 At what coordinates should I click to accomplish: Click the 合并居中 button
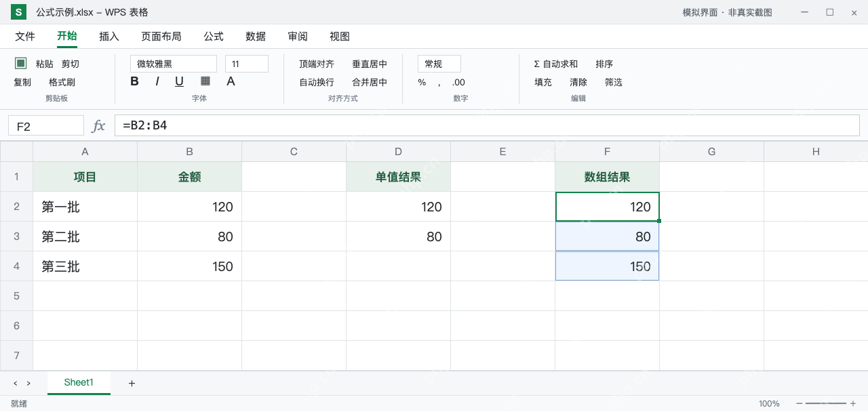pyautogui.click(x=370, y=82)
